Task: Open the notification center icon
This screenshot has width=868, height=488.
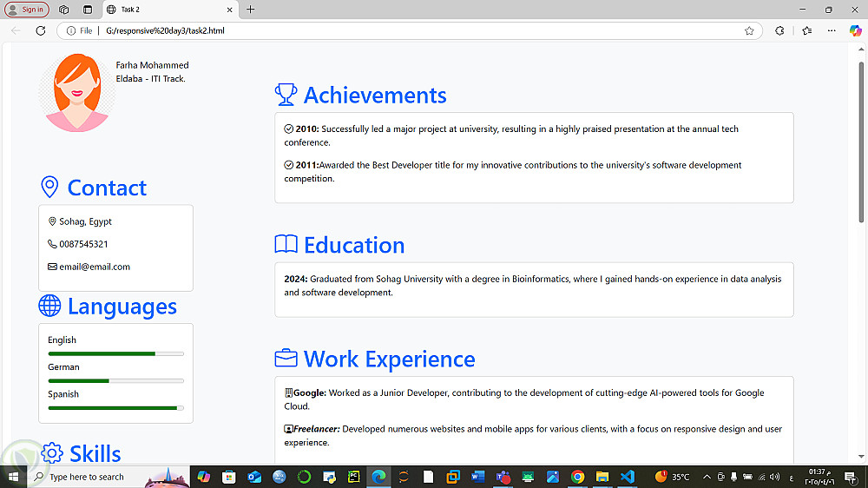Action: point(851,477)
